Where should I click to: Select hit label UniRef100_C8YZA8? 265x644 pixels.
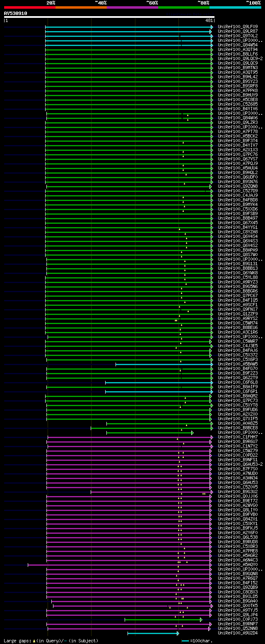tap(238, 232)
